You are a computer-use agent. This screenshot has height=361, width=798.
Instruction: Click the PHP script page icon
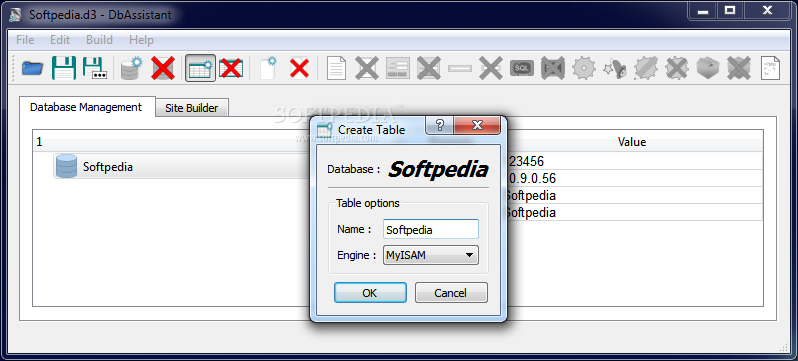pos(770,68)
